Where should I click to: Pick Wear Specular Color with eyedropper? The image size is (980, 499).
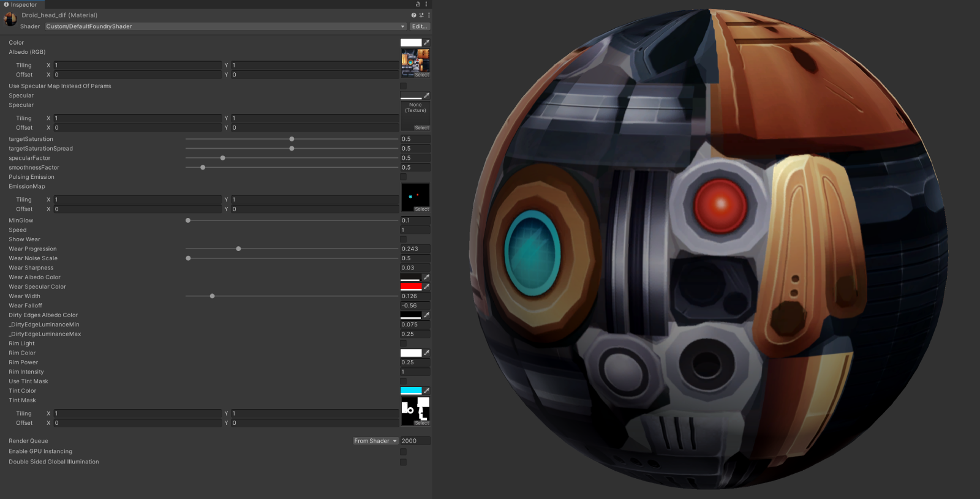(x=427, y=287)
